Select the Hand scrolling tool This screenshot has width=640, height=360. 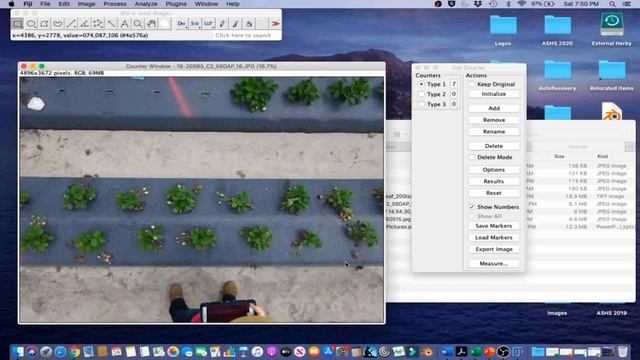(151, 24)
